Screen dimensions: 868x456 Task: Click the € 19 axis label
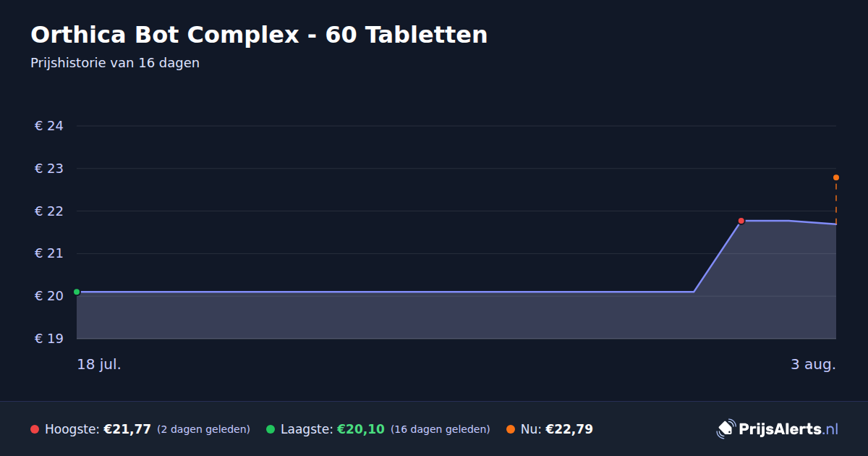click(49, 339)
